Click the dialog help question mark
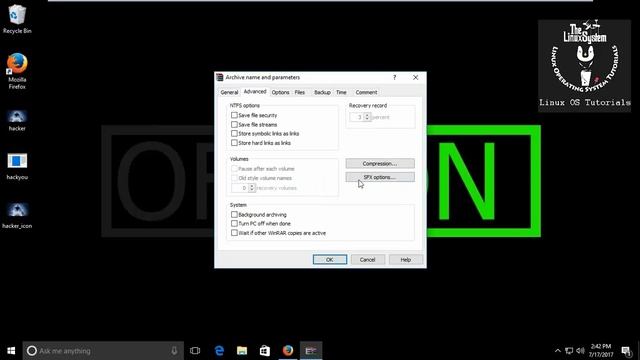The height and width of the screenshot is (360, 640). point(394,78)
